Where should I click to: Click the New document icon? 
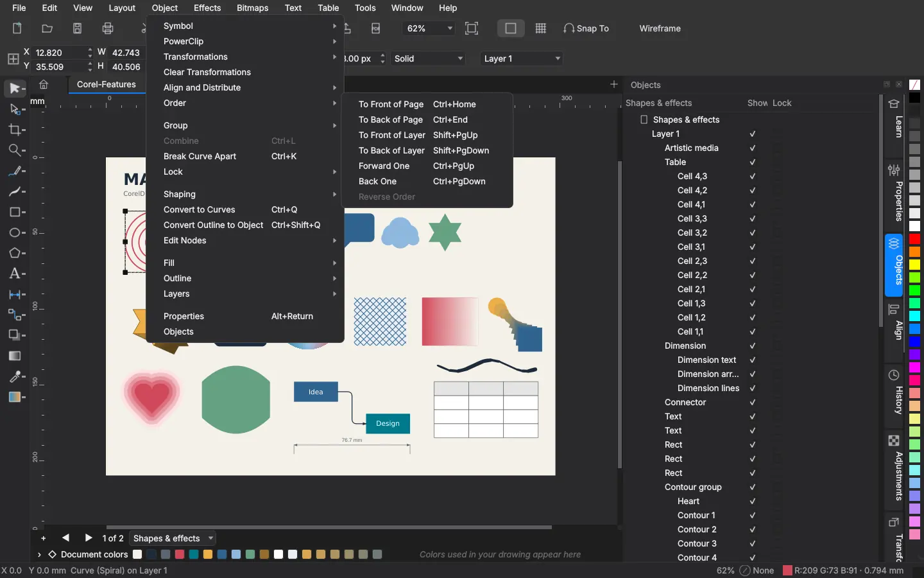click(x=17, y=28)
